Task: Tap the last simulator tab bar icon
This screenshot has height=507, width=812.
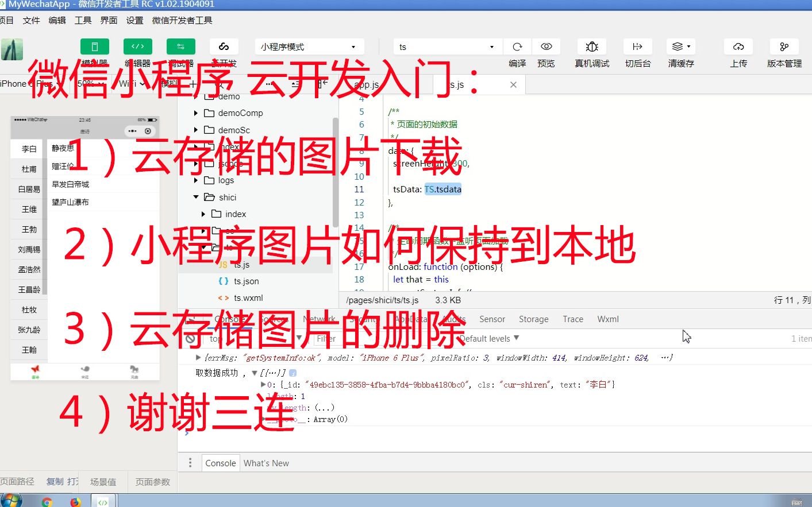Action: click(134, 370)
